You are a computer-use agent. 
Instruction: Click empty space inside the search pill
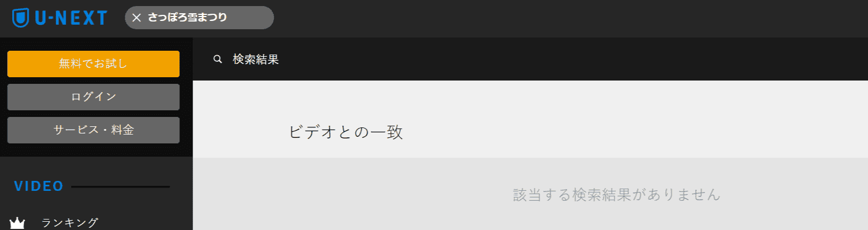250,18
